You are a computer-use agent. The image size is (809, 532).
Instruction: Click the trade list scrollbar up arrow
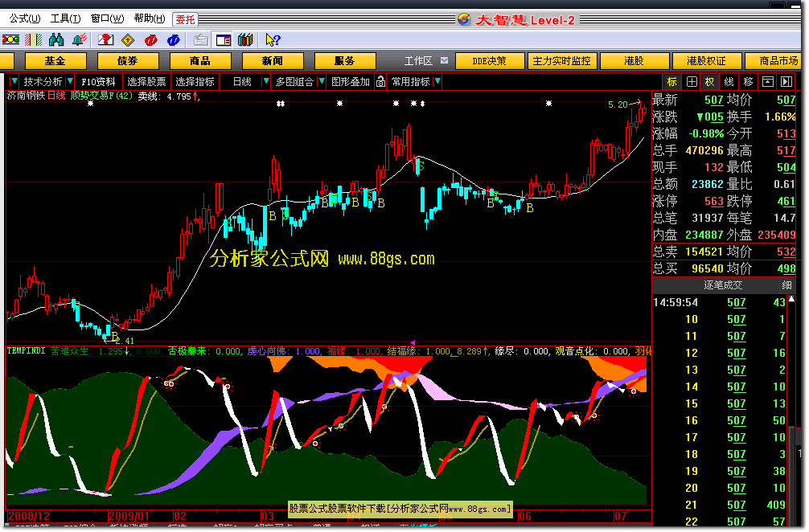791,300
